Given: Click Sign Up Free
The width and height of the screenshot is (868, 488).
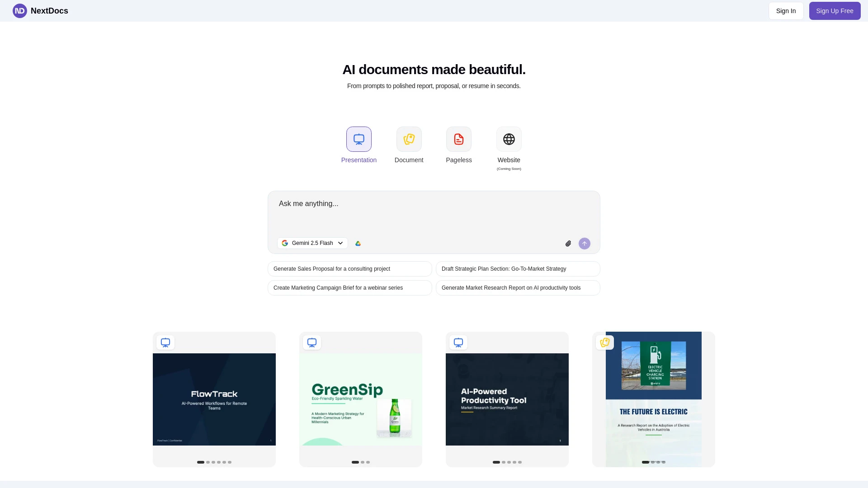Looking at the screenshot, I should (835, 10).
